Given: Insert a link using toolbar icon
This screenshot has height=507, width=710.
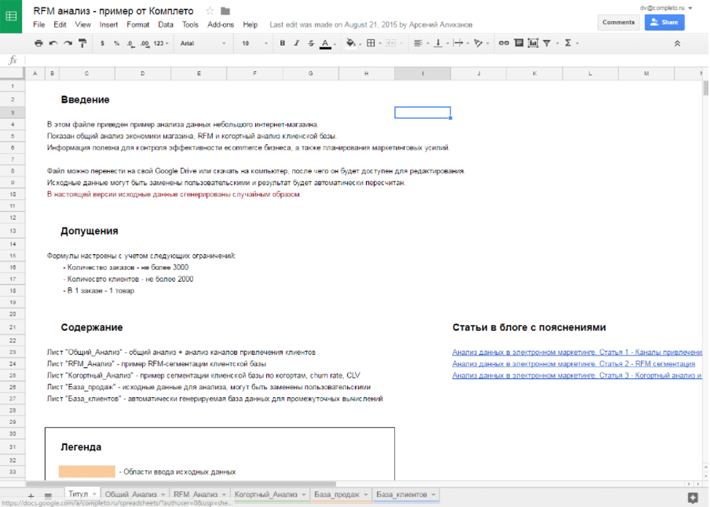Looking at the screenshot, I should pos(504,43).
